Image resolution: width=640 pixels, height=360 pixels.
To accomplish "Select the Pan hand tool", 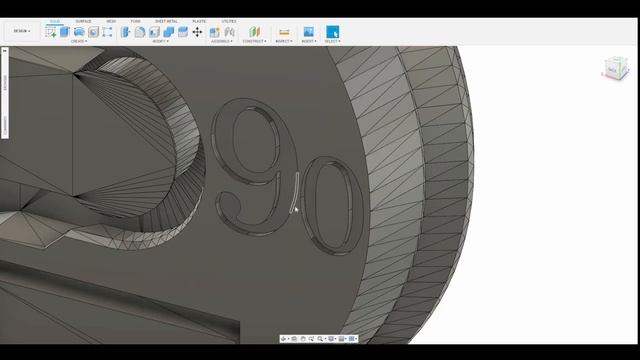I will pos(303,339).
